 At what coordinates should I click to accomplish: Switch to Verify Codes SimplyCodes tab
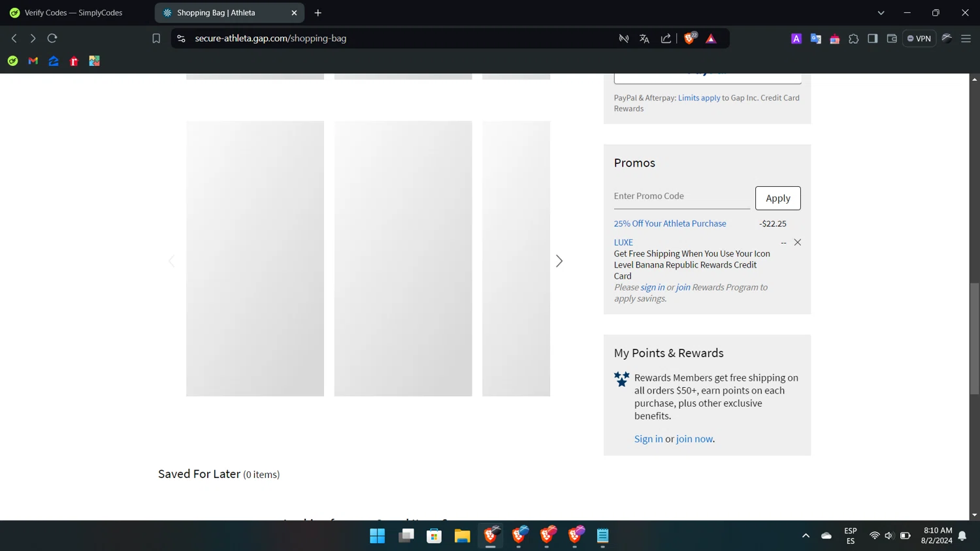click(73, 12)
